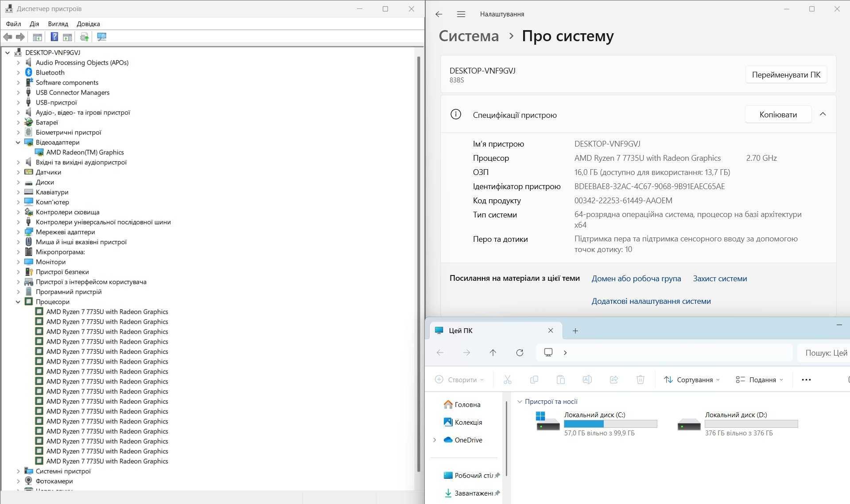Screen dimensions: 850x504
Task: Click the Show/Hide console tree toolbar icon
Action: (37, 37)
